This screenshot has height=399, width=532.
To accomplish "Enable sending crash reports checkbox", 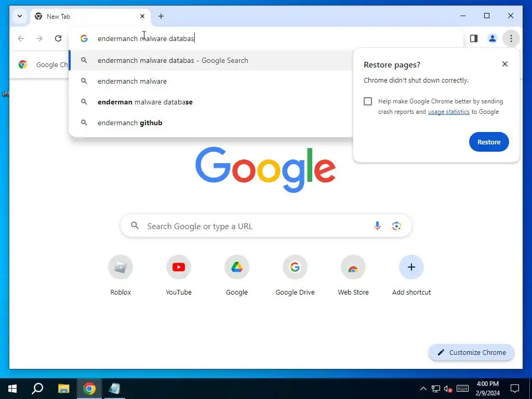I will click(368, 101).
